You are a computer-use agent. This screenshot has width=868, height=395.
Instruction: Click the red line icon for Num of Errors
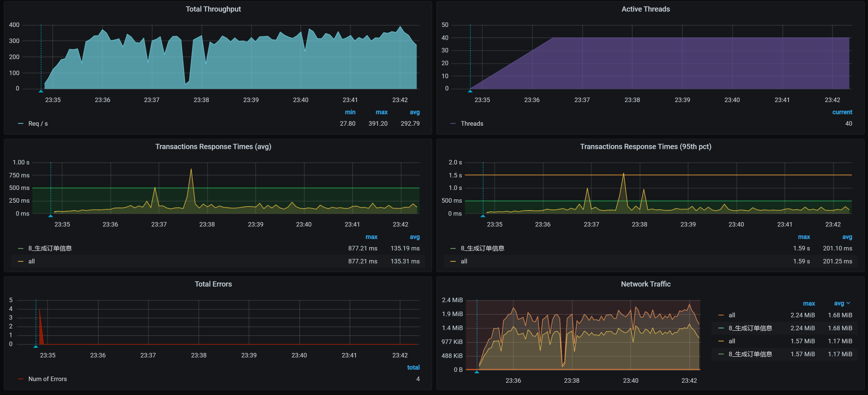pos(21,379)
